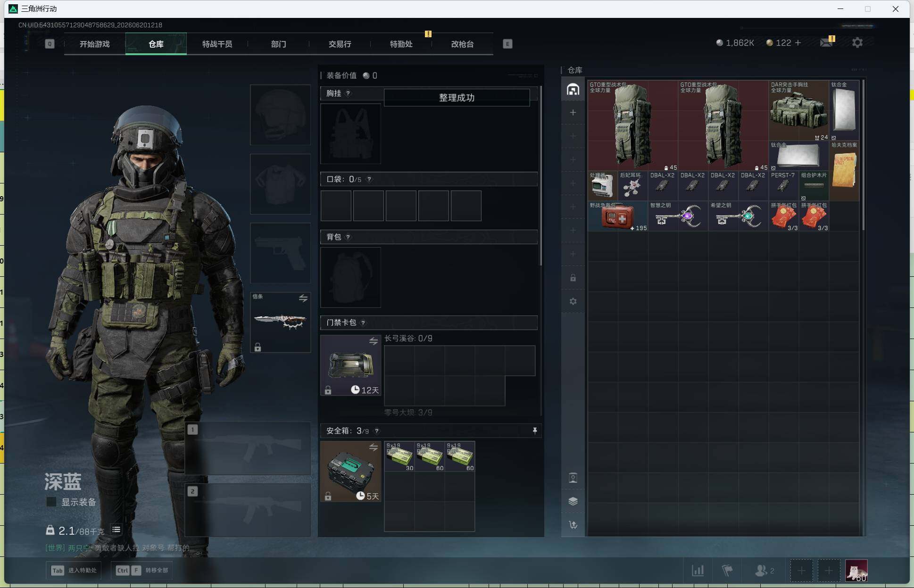Click the help icon beside 安全箱
The image size is (914, 588).
pos(376,431)
